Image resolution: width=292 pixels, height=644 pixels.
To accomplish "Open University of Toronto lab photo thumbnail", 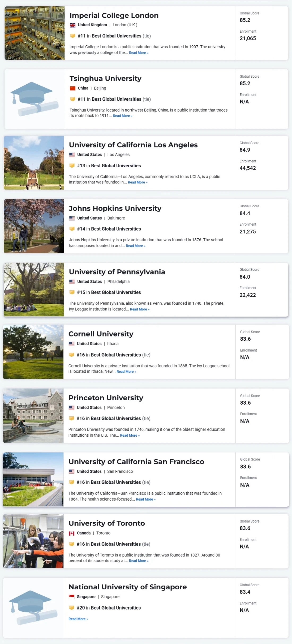I will 33,541.
